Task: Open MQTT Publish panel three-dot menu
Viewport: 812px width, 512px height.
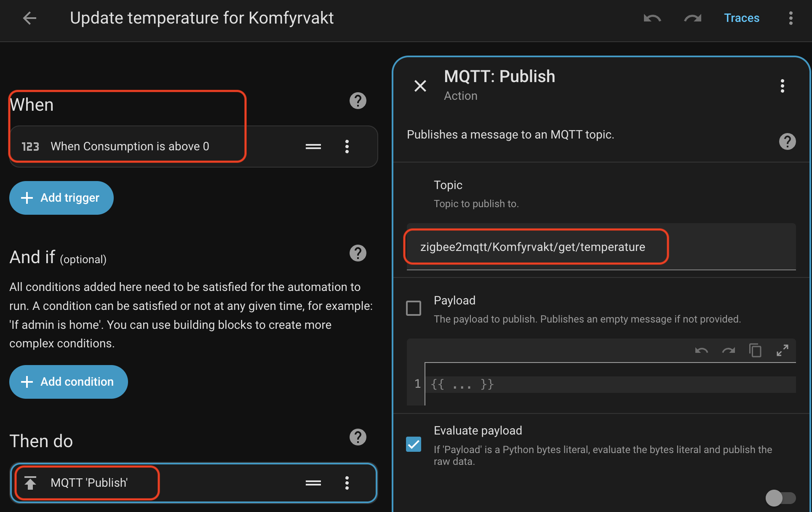Action: coord(782,86)
